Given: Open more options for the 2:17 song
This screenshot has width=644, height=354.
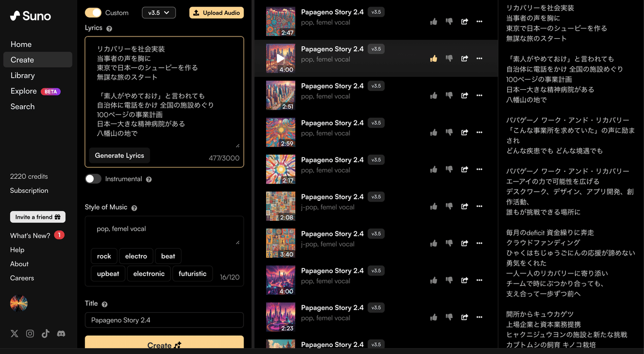Looking at the screenshot, I should (x=479, y=170).
